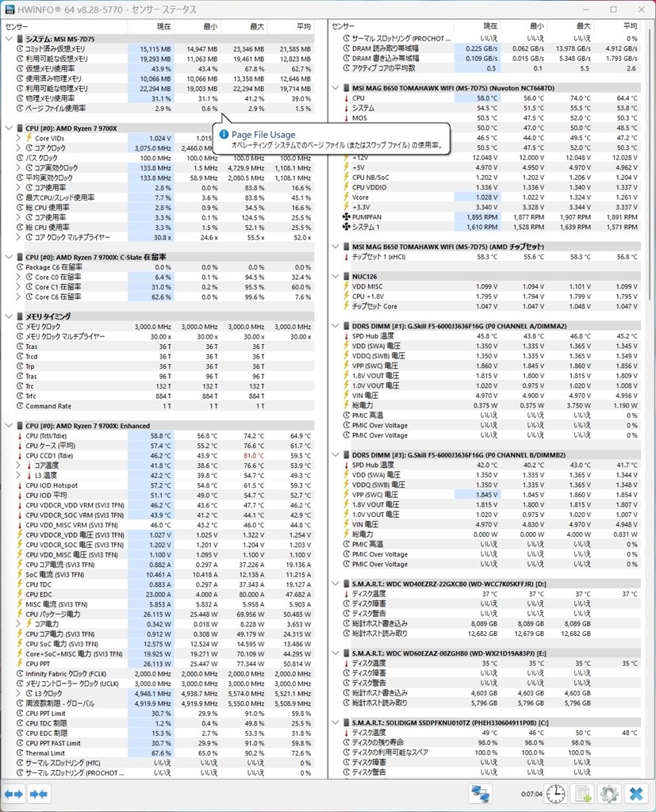Collapse the DDR5 DIMM [#1] group
Screen dimensions: 656x812
point(336,326)
